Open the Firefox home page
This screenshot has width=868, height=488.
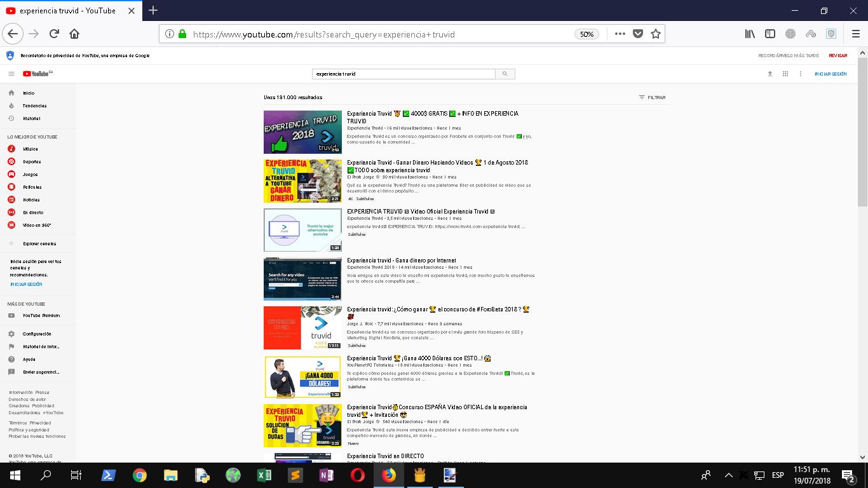[74, 34]
